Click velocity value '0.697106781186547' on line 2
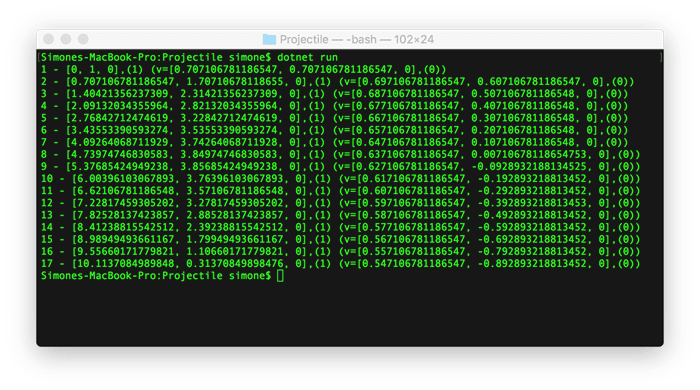This screenshot has width=700, height=390. (x=414, y=81)
